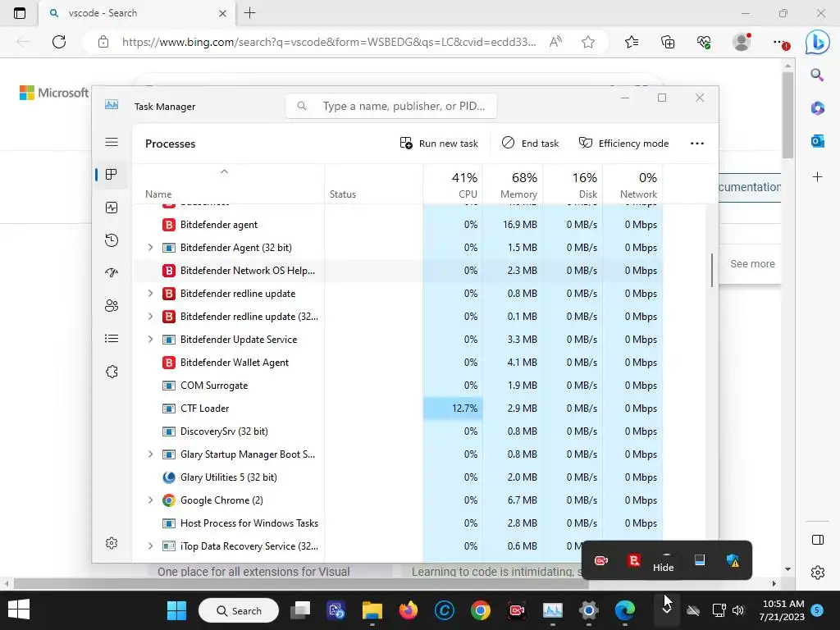Viewport: 840px width, 630px height.
Task: Click See more link on Bing page
Action: pos(752,263)
